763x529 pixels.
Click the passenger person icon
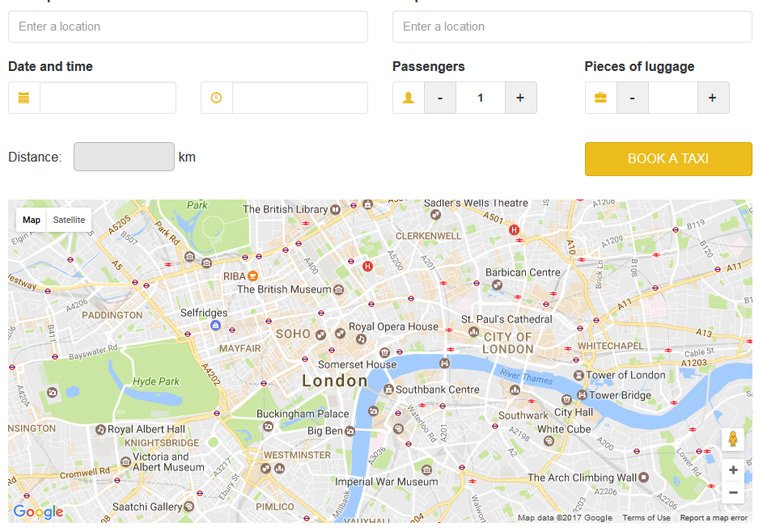[x=408, y=98]
